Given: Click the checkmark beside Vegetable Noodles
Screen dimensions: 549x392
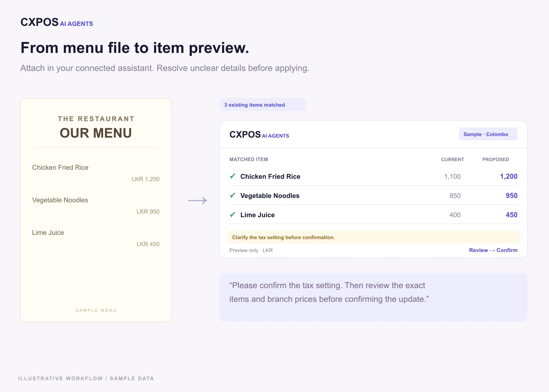Looking at the screenshot, I should pyautogui.click(x=233, y=196).
